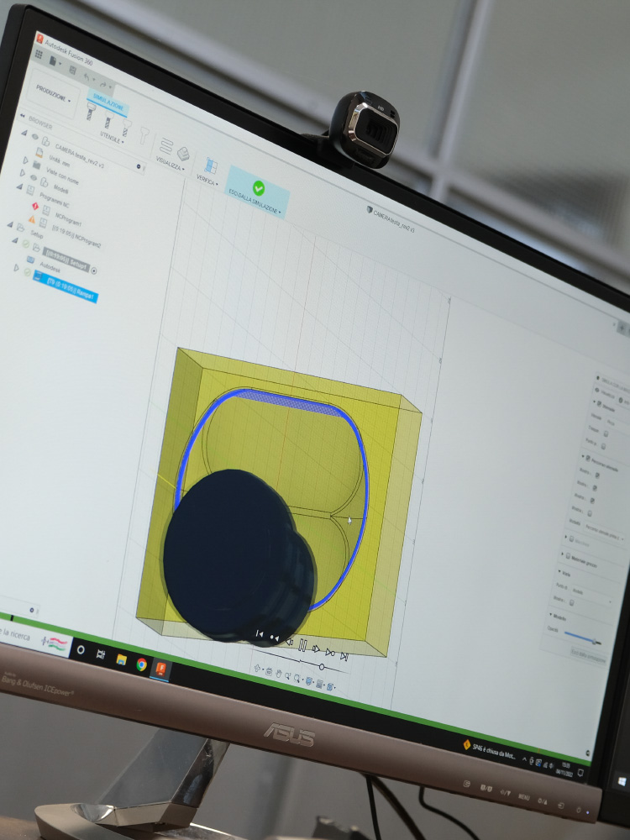Collapse the Setup1 node

pyautogui.click(x=15, y=240)
